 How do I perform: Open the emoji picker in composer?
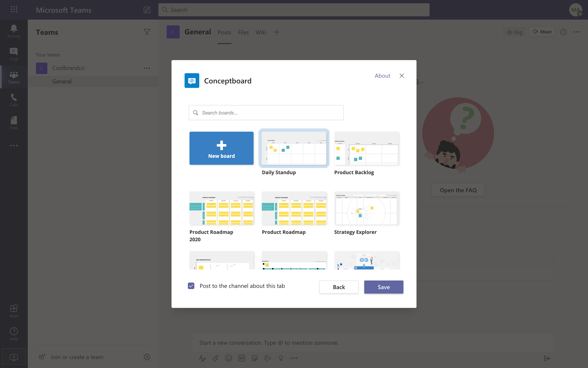(x=229, y=358)
